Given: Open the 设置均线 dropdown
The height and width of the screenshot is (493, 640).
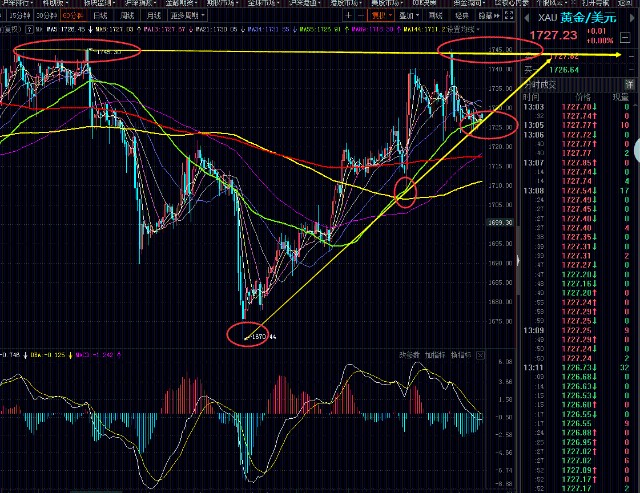Looking at the screenshot, I should click(463, 29).
